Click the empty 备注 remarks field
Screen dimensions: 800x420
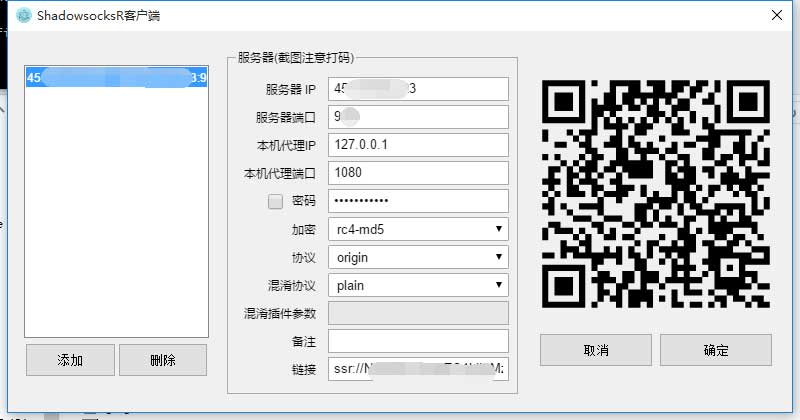click(x=418, y=341)
